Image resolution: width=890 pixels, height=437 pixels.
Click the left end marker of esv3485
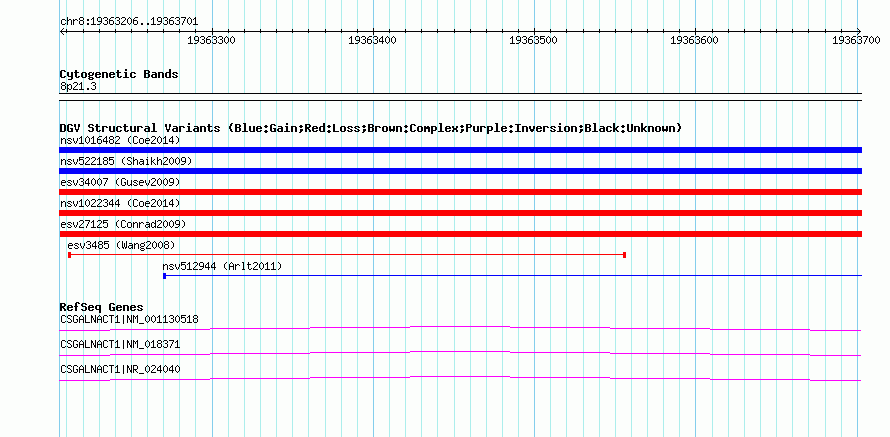(69, 255)
